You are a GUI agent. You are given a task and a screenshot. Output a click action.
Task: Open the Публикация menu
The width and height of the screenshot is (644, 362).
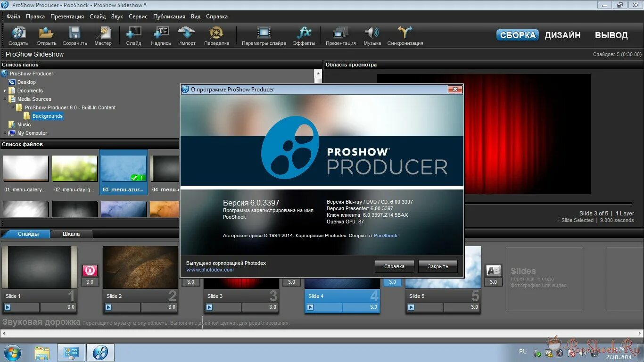[169, 16]
